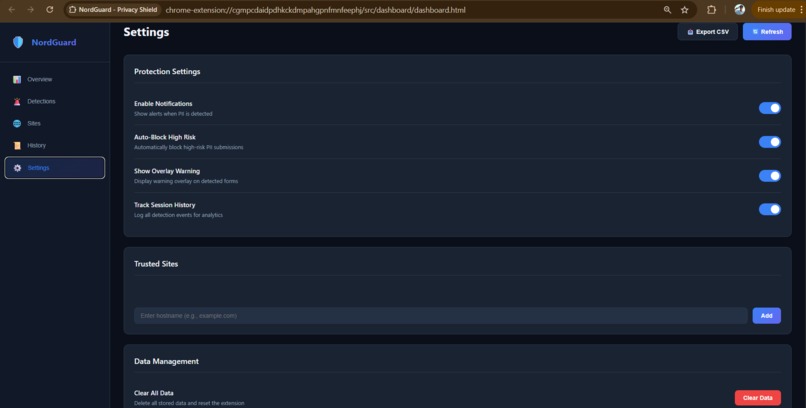
Task: Click the Track Session History label
Action: (164, 205)
